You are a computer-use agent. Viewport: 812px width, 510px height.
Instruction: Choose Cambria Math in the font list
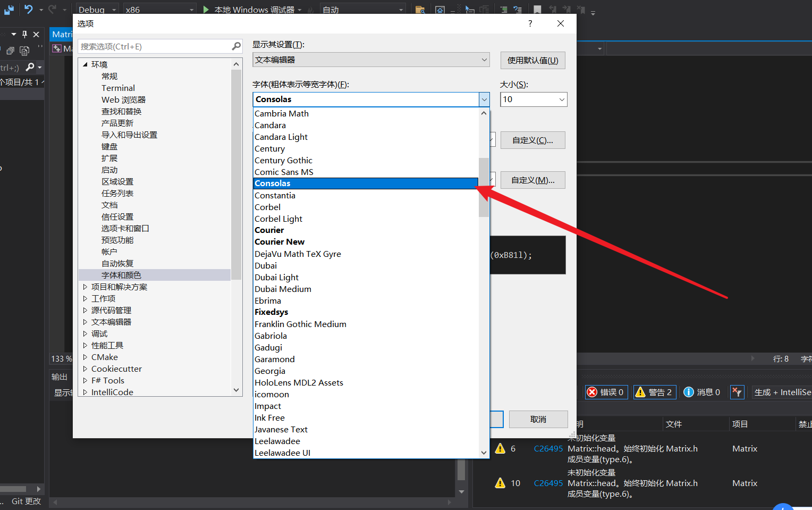[x=366, y=113]
